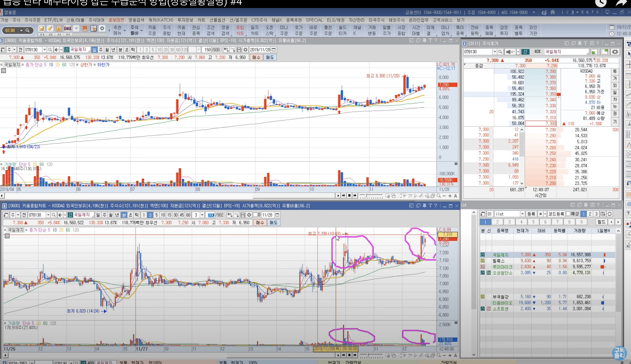Expand the 추천메뉴 dropdown arrow
This screenshot has width=631, height=364.
click(124, 30)
